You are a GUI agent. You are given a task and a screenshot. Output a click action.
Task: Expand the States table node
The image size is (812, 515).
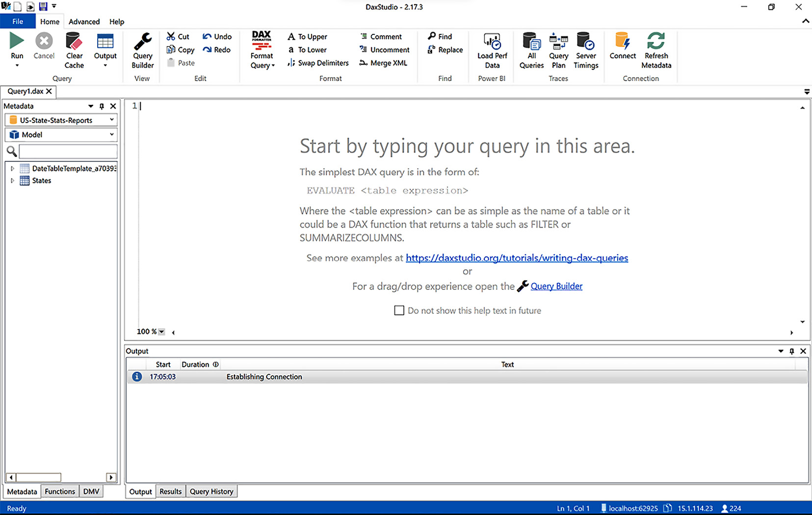12,180
